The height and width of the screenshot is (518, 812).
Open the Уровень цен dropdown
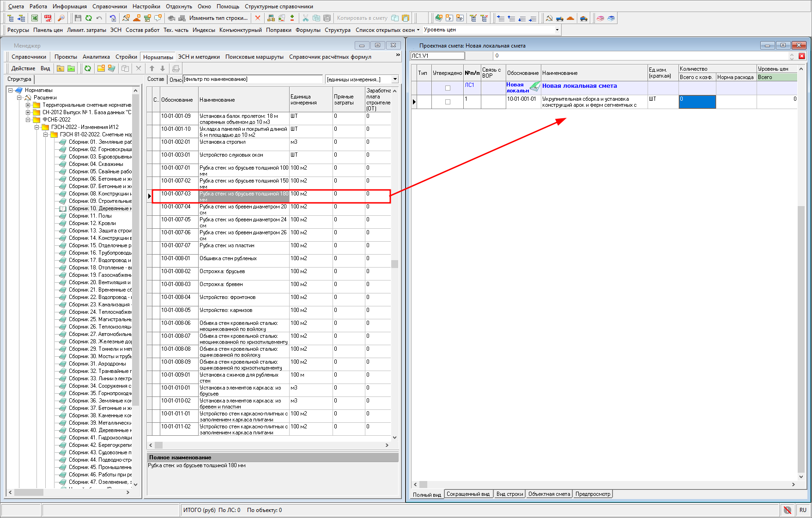coord(557,30)
